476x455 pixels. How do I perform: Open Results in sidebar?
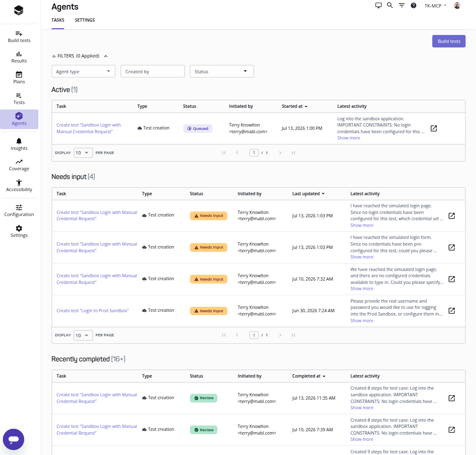19,57
